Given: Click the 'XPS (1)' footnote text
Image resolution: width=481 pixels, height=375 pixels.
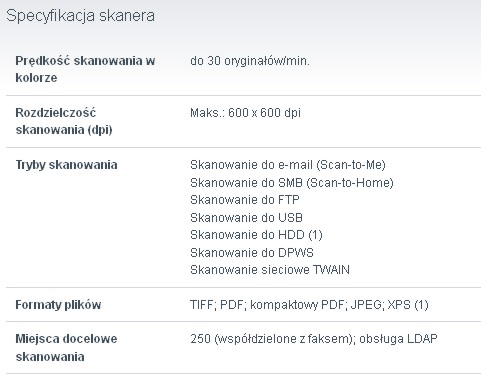Looking at the screenshot, I should 408,305.
